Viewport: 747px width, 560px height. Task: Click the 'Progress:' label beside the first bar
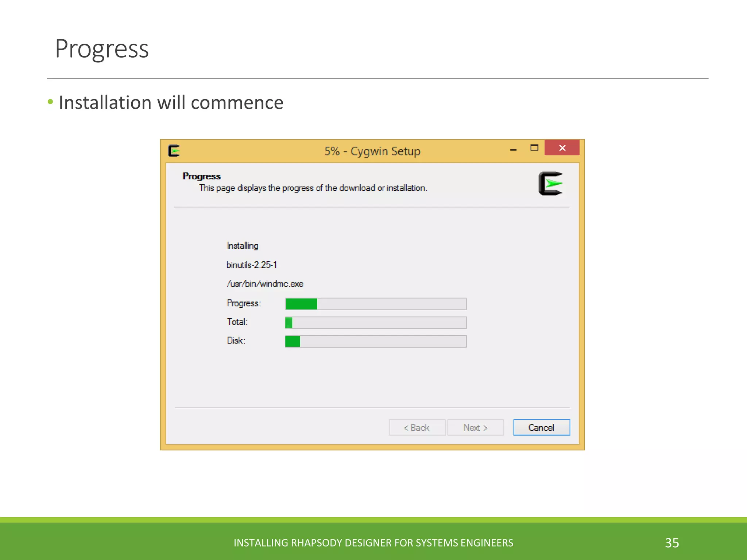pyautogui.click(x=244, y=303)
